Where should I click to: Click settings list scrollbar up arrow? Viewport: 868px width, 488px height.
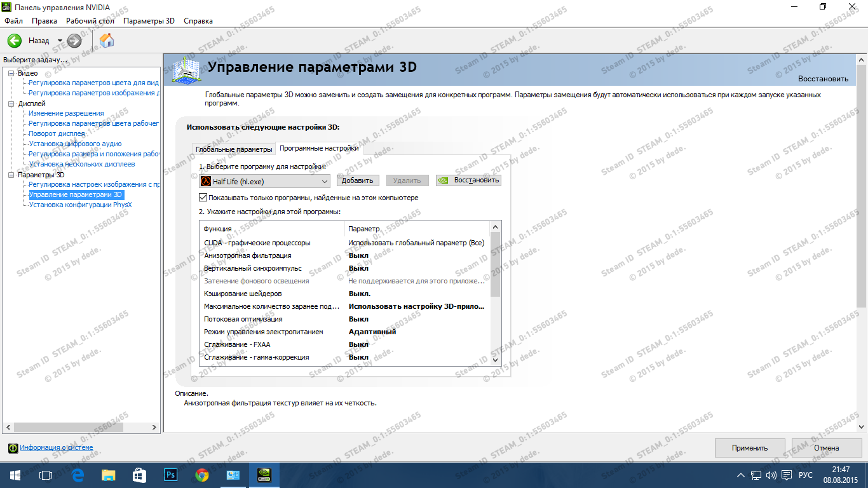click(496, 226)
